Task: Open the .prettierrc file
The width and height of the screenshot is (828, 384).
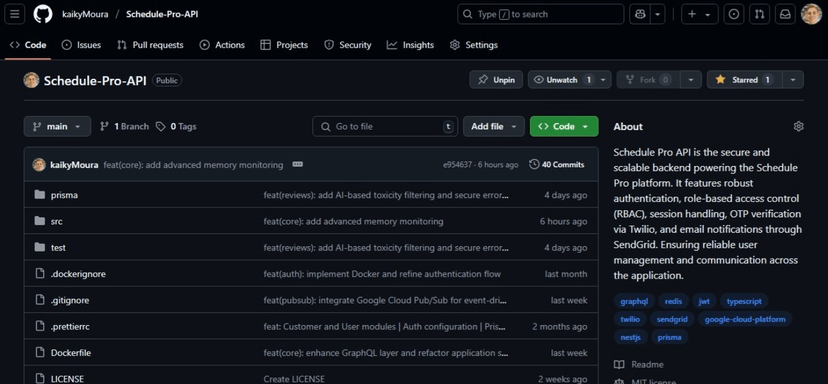Action: click(70, 326)
